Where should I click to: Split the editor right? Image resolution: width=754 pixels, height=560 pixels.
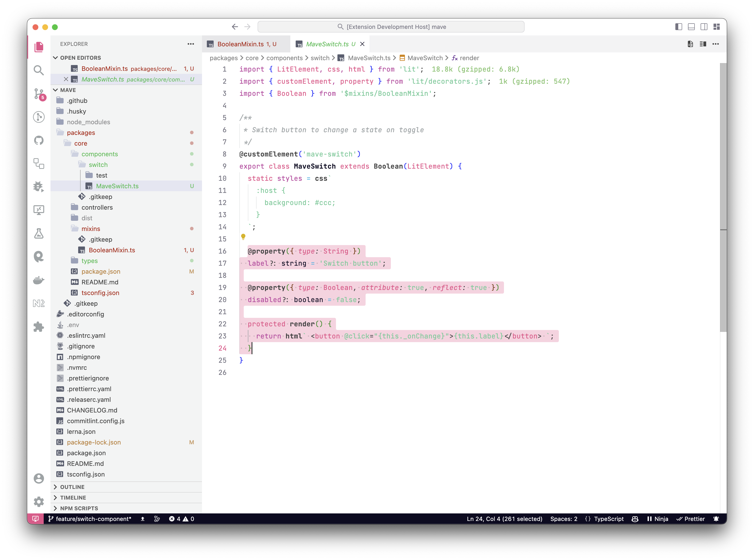click(703, 44)
